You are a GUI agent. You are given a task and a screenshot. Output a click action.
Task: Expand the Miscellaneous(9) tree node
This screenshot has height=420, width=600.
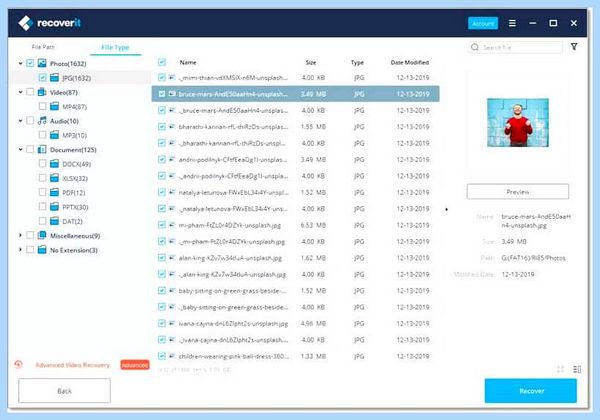coord(20,236)
